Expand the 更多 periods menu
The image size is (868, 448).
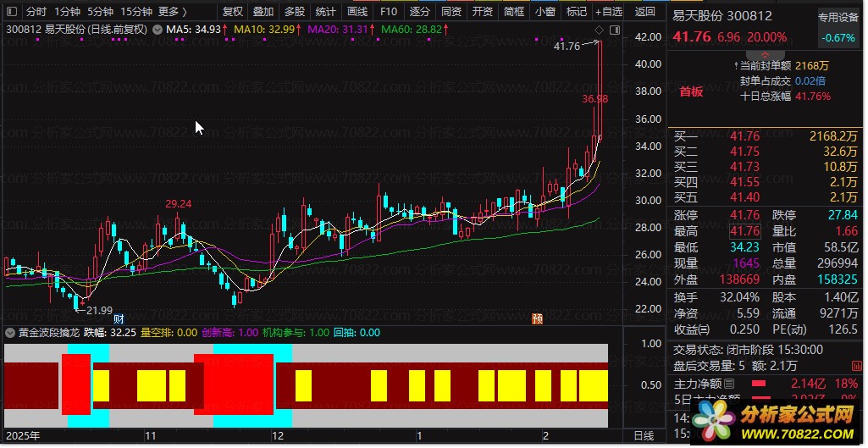[172, 12]
